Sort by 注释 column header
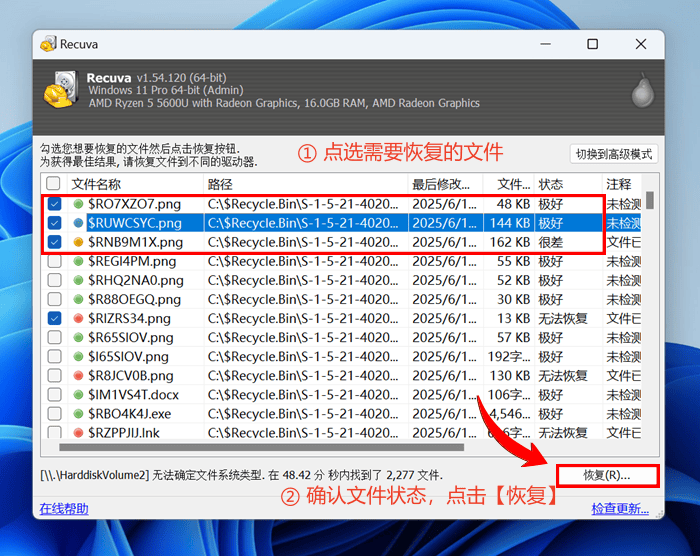 (x=622, y=184)
